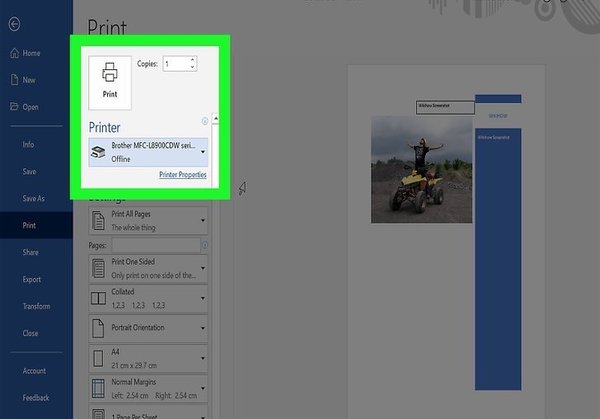The image size is (600, 419).
Task: Select Export in the sidebar
Action: [x=31, y=280]
